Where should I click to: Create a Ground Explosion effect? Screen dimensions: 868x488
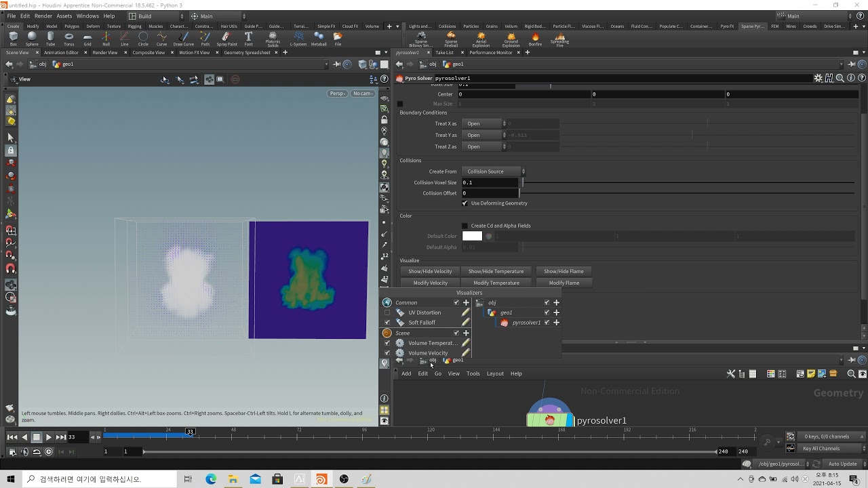coord(511,40)
